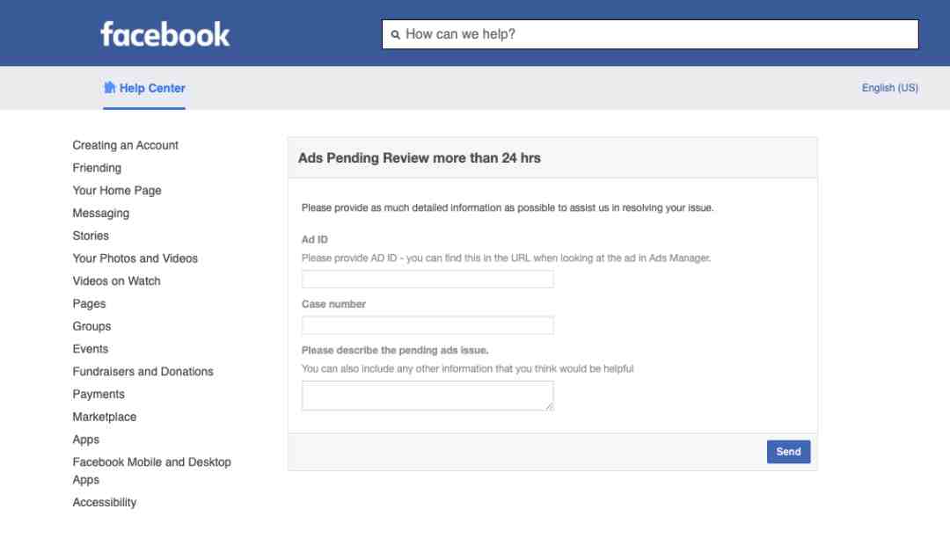Select Fundraisers and Donations topic
This screenshot has height=560, width=950.
(x=143, y=372)
